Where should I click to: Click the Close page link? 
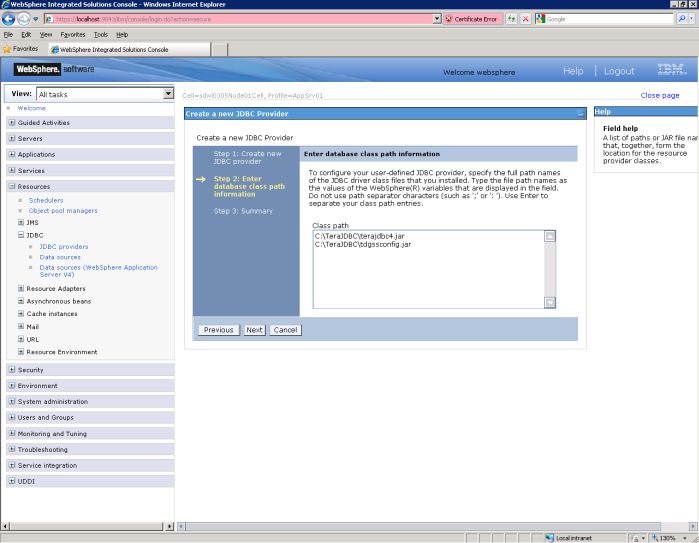click(x=660, y=95)
